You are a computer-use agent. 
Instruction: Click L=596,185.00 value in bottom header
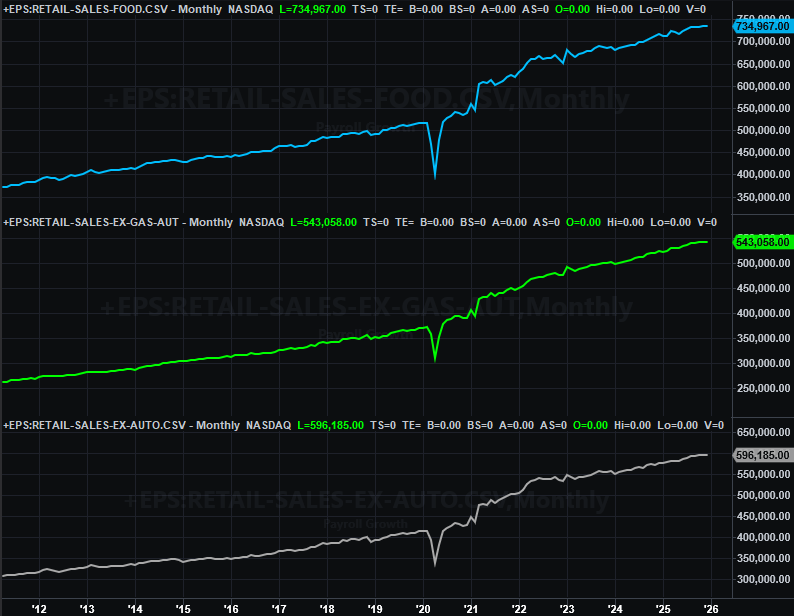pyautogui.click(x=331, y=426)
